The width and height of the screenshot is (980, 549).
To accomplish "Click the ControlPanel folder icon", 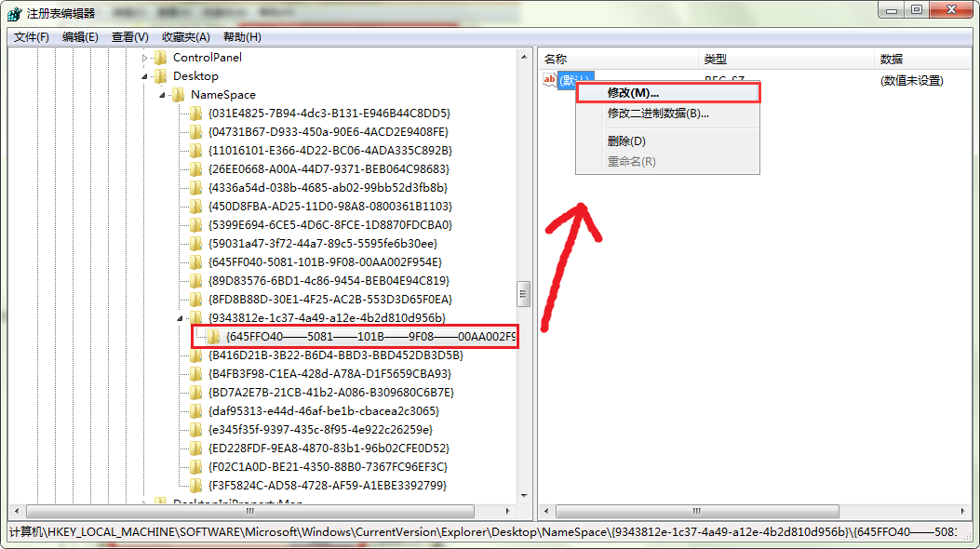I will pyautogui.click(x=161, y=58).
